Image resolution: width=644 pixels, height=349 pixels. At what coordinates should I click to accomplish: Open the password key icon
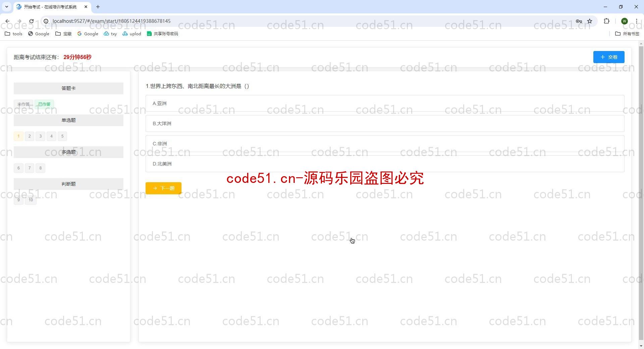[x=579, y=21]
